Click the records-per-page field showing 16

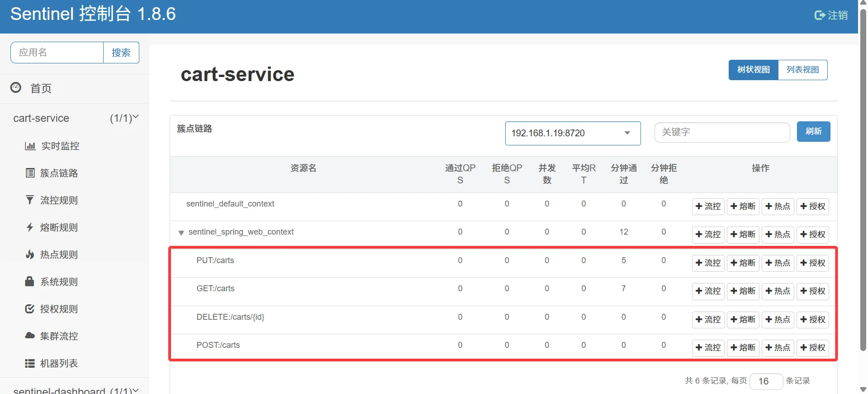tap(766, 381)
